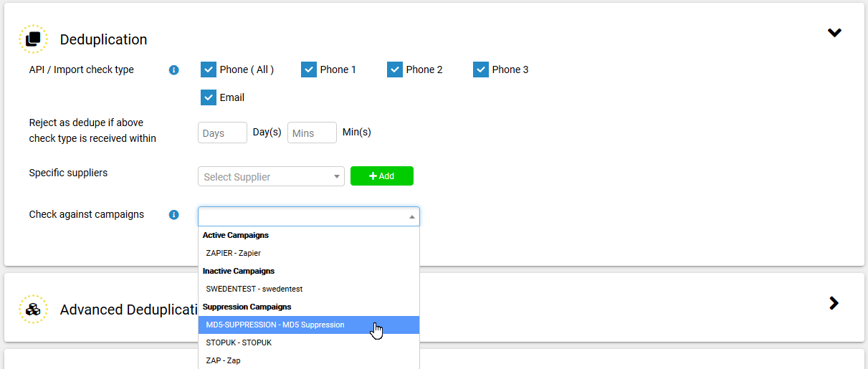Pick STOPUK - STOPUK suppression campaign
This screenshot has width=868, height=369.
coord(309,342)
